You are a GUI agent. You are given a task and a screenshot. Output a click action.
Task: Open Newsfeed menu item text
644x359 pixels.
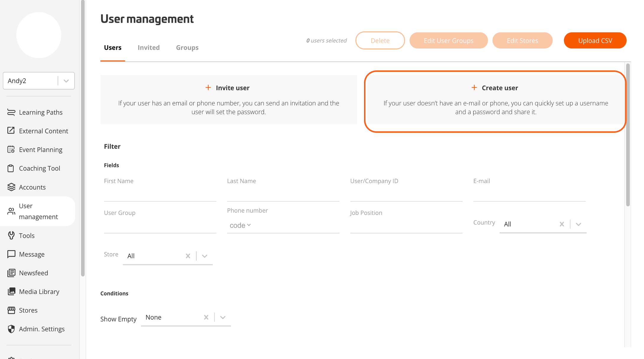(x=33, y=273)
